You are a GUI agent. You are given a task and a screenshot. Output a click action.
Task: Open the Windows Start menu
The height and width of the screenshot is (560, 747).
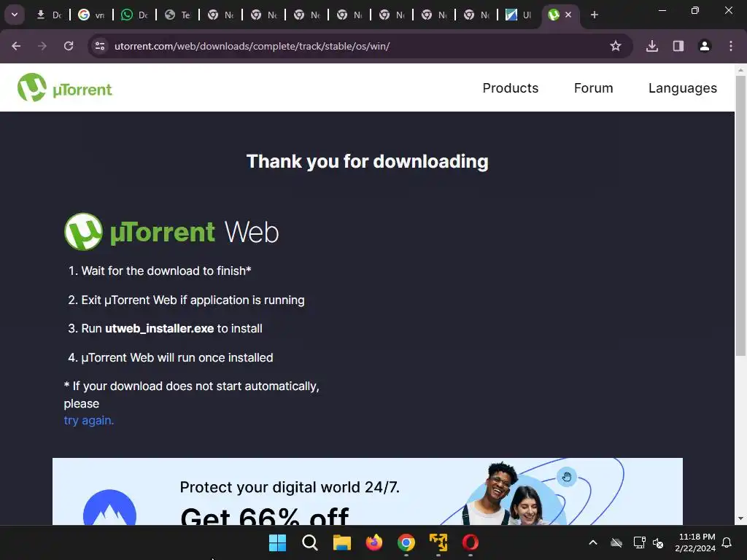point(277,542)
